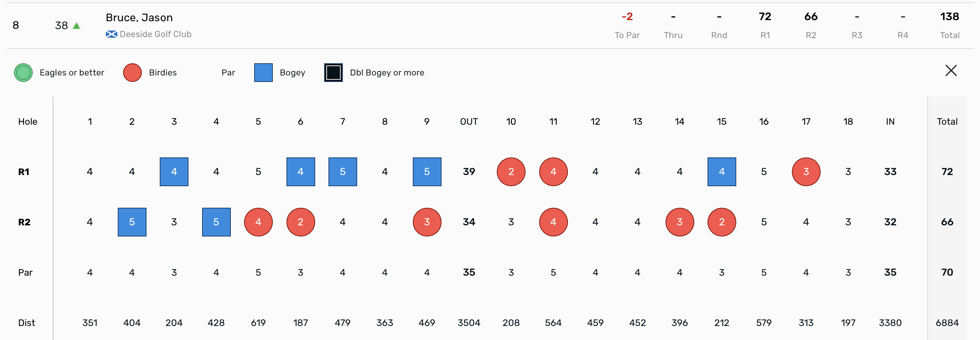Image resolution: width=980 pixels, height=340 pixels.
Task: Click R1 bogey on hole 3
Action: coord(174,172)
